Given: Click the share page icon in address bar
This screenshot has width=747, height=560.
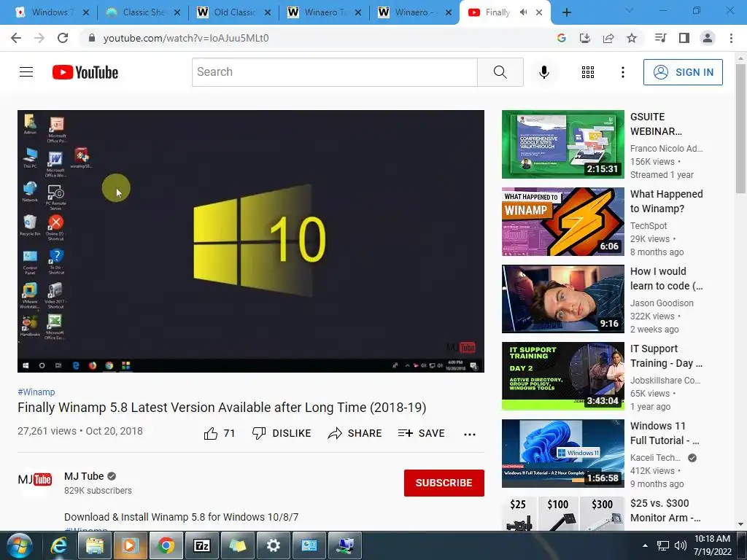Looking at the screenshot, I should pos(608,38).
